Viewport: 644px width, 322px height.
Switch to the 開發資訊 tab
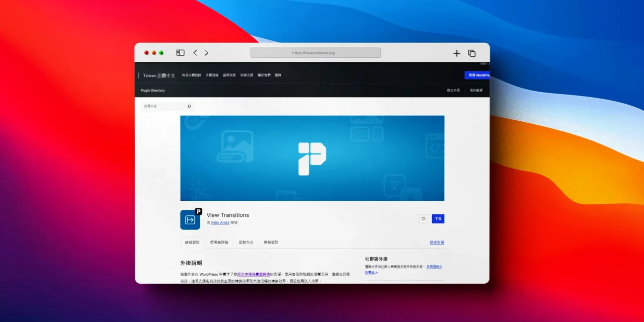click(271, 243)
